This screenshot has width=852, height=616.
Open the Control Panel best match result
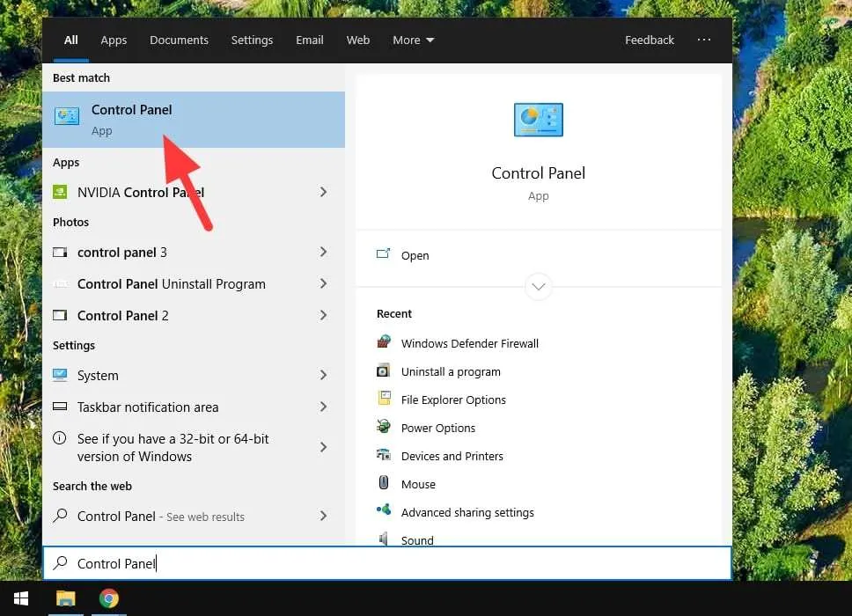[194, 120]
